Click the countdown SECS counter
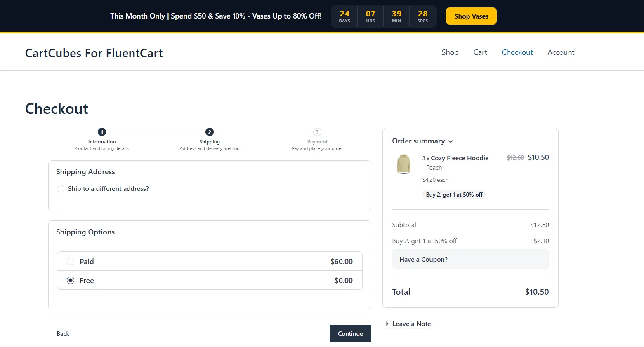This screenshot has width=644, height=347. [x=422, y=16]
